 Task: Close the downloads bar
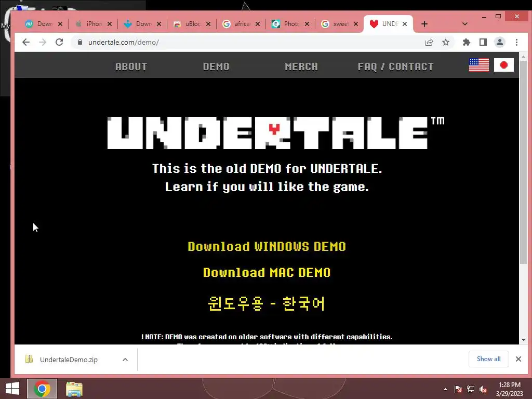coord(518,359)
